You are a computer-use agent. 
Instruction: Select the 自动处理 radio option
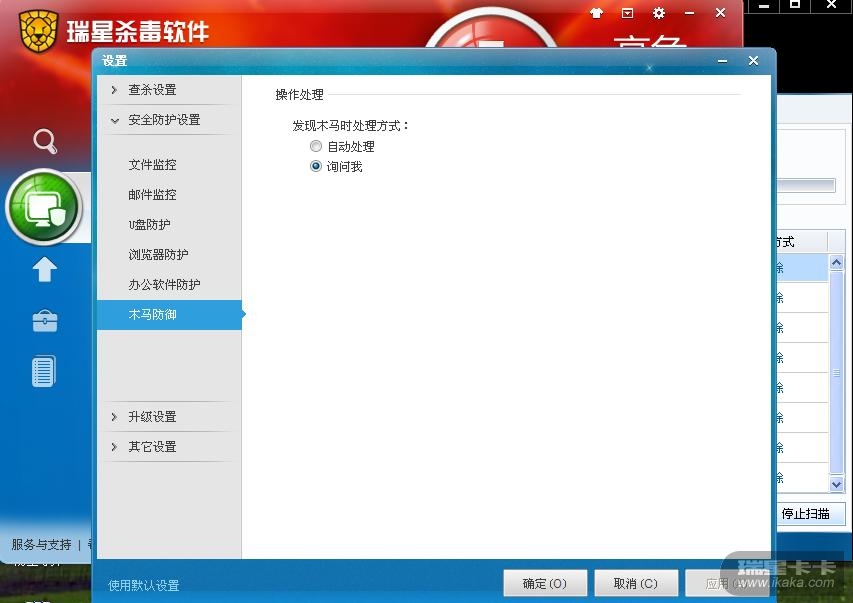coord(342,146)
